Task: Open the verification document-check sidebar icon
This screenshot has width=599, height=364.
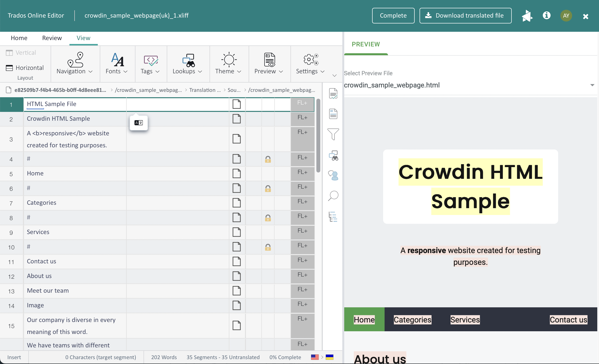Action: (x=333, y=94)
